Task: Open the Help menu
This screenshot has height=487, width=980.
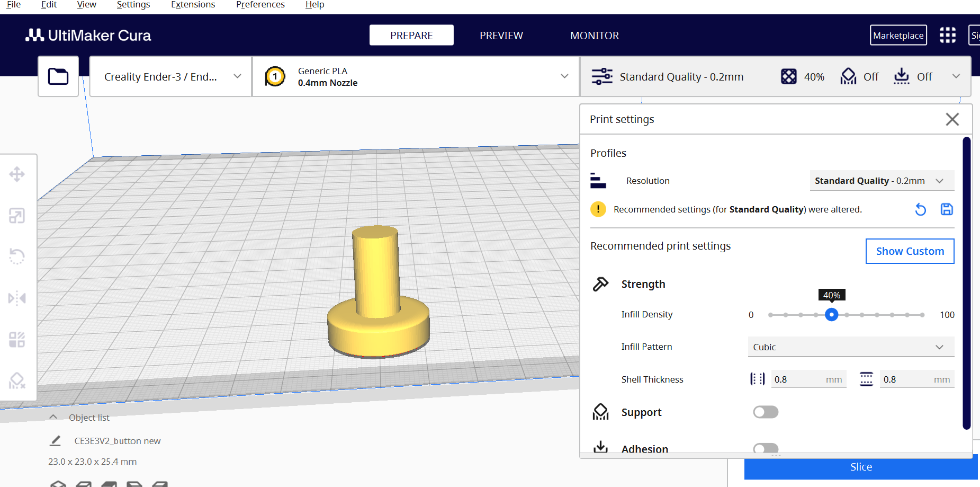Action: [314, 5]
